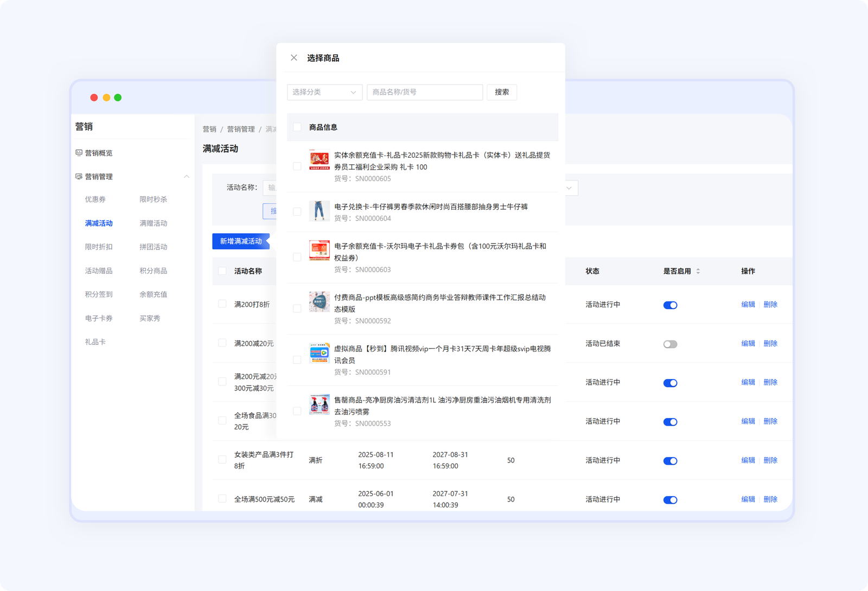Click the 营销管理 sidebar icon
Viewport: 868px width, 591px height.
78,176
